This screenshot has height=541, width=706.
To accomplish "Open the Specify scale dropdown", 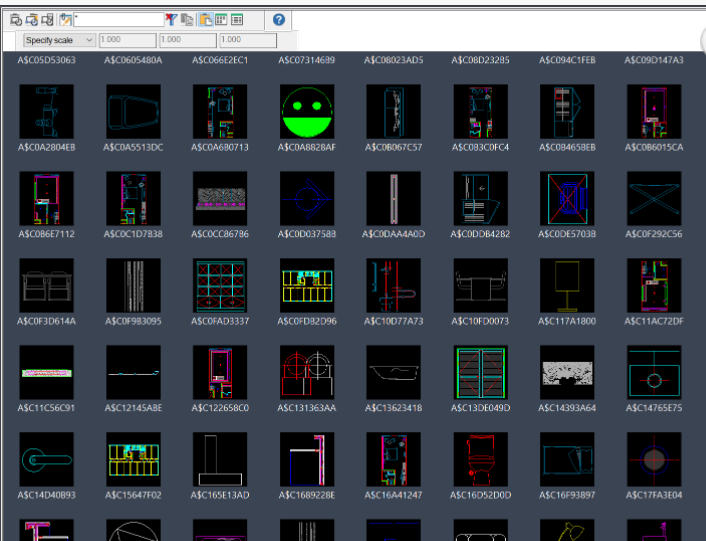I will [x=59, y=40].
